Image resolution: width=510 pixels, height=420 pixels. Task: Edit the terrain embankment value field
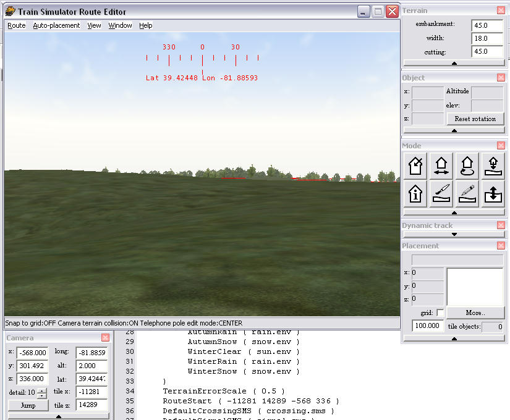[487, 25]
